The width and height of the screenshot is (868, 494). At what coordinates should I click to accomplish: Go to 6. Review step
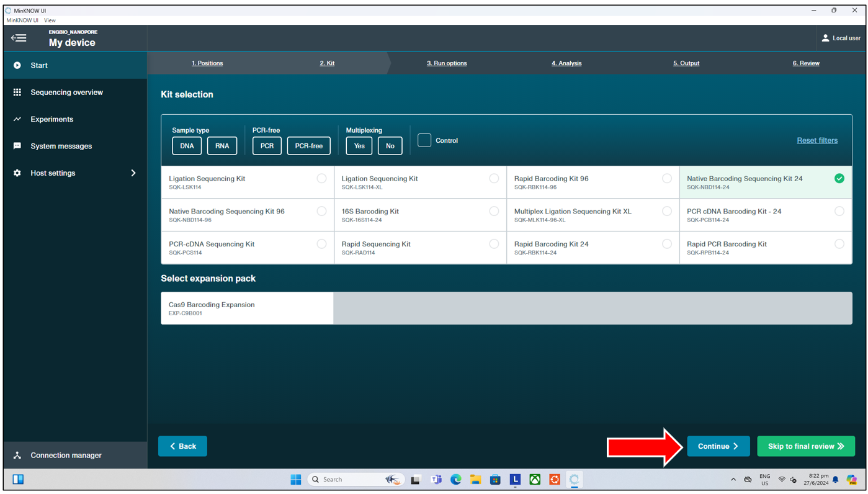coord(806,63)
